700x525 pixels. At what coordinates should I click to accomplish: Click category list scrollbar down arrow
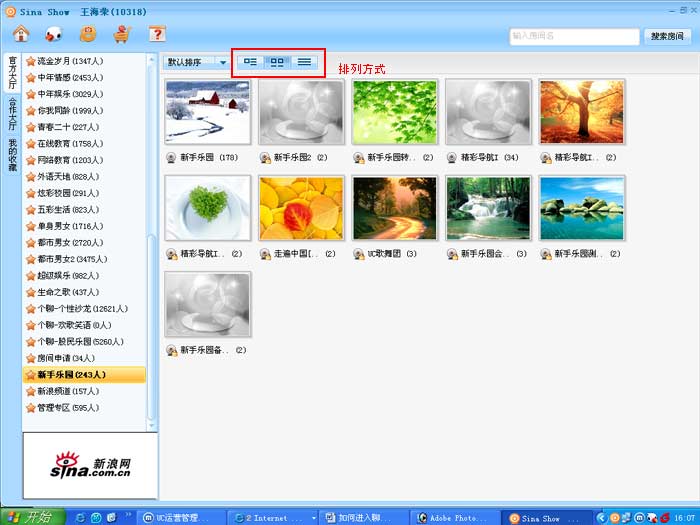pos(151,425)
